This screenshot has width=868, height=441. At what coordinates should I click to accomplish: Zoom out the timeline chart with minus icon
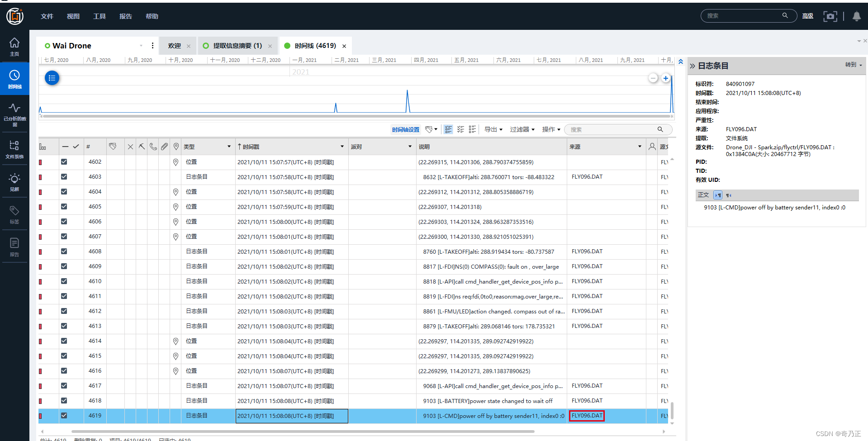click(x=653, y=78)
